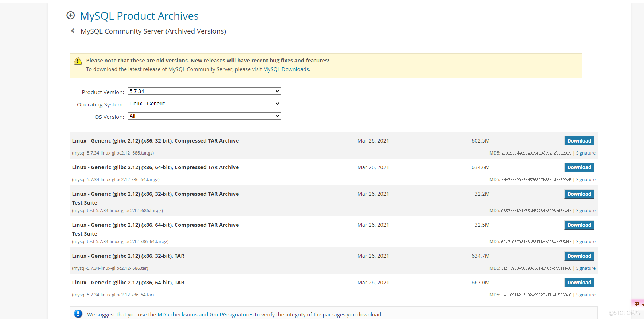This screenshot has height=319, width=644.
Task: Open Signature for mysql-5.7.34-linux-glibc2.12-x86_64.tar.gz
Action: point(586,180)
